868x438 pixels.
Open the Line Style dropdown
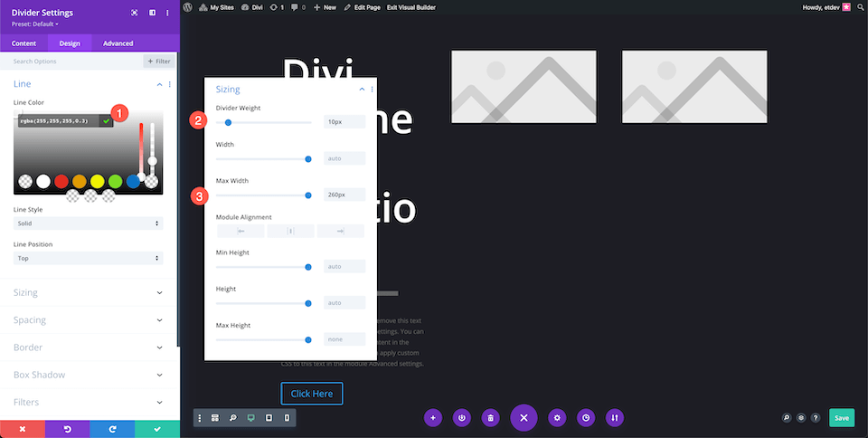click(89, 223)
